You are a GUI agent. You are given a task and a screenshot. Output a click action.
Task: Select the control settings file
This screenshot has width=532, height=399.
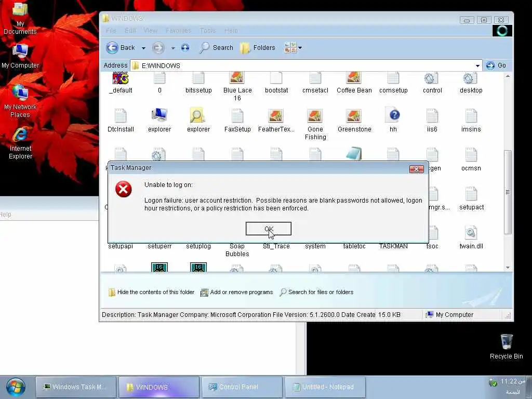click(x=432, y=83)
